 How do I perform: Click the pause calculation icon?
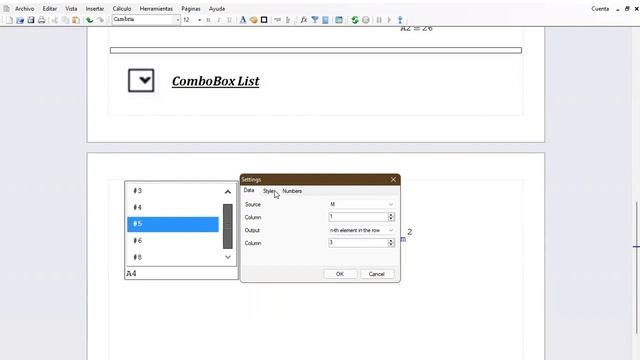(x=379, y=20)
